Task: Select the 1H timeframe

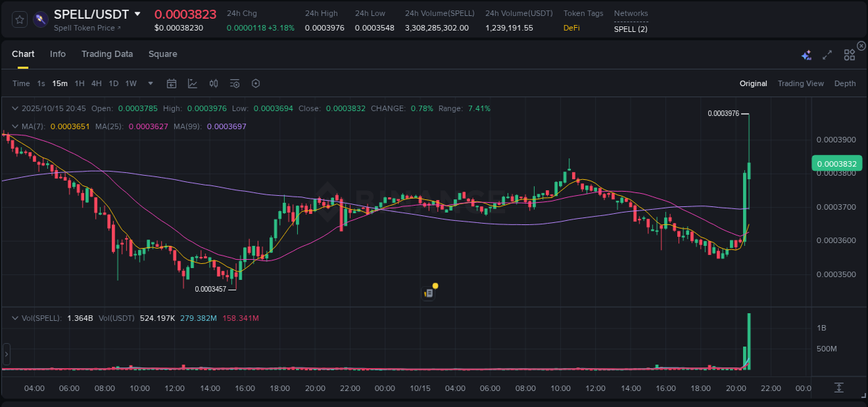Action: [79, 83]
